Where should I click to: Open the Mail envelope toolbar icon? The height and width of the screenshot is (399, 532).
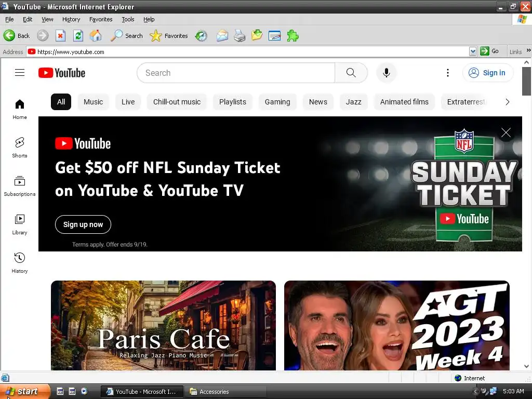pos(222,36)
